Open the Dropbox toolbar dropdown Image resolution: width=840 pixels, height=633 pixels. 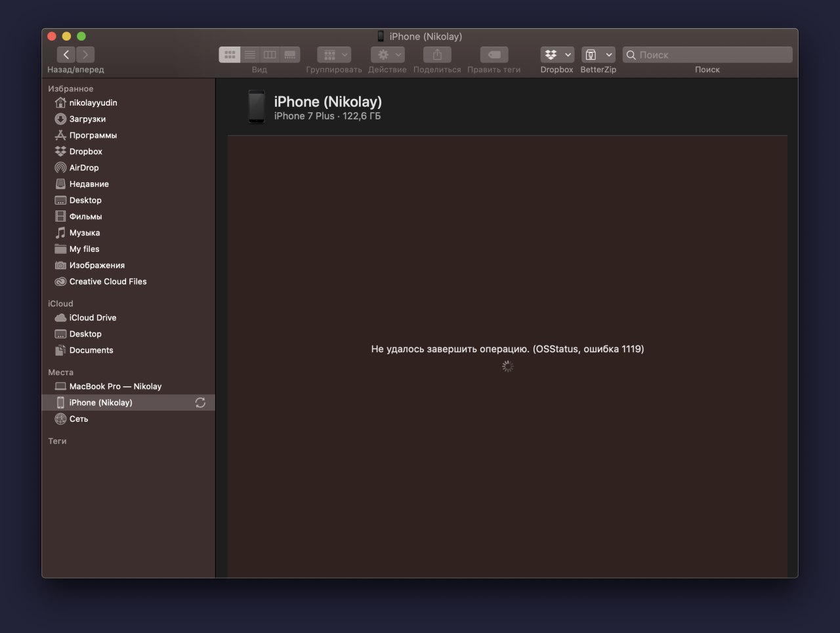558,54
